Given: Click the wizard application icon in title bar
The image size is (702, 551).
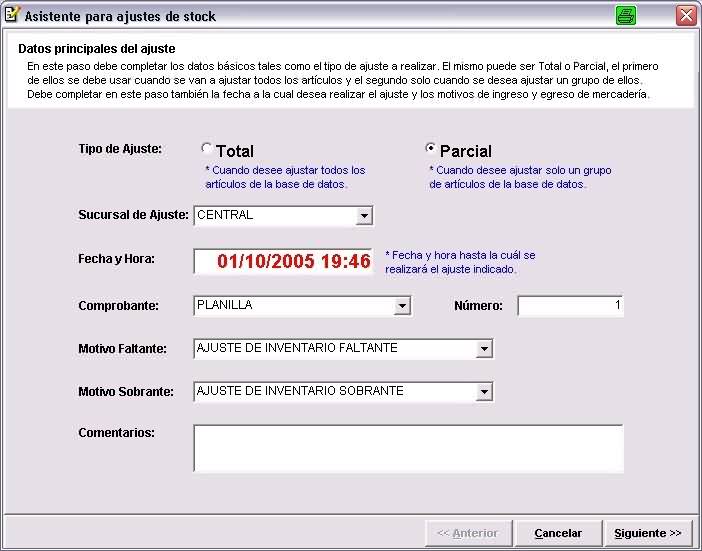Looking at the screenshot, I should (12, 15).
